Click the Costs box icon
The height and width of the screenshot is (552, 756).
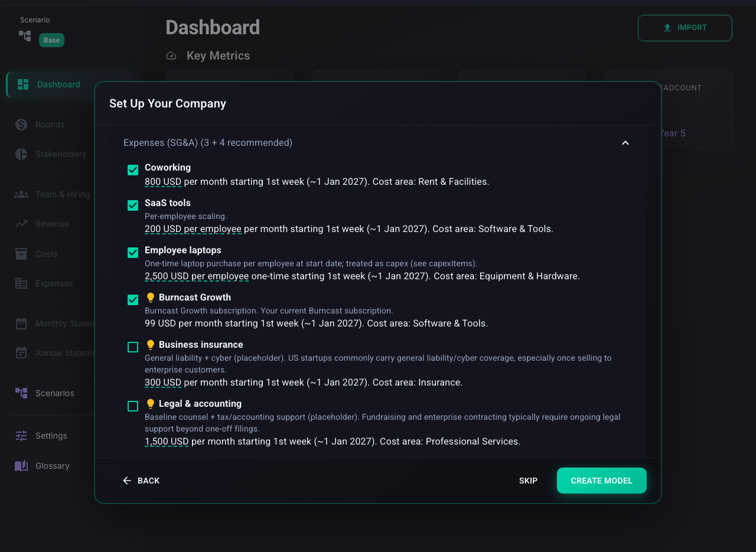click(21, 254)
